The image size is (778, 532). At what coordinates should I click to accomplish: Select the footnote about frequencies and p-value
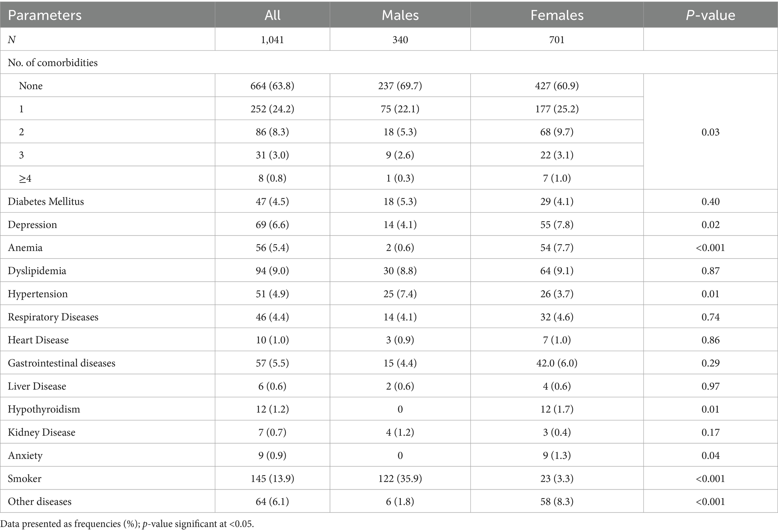click(127, 524)
